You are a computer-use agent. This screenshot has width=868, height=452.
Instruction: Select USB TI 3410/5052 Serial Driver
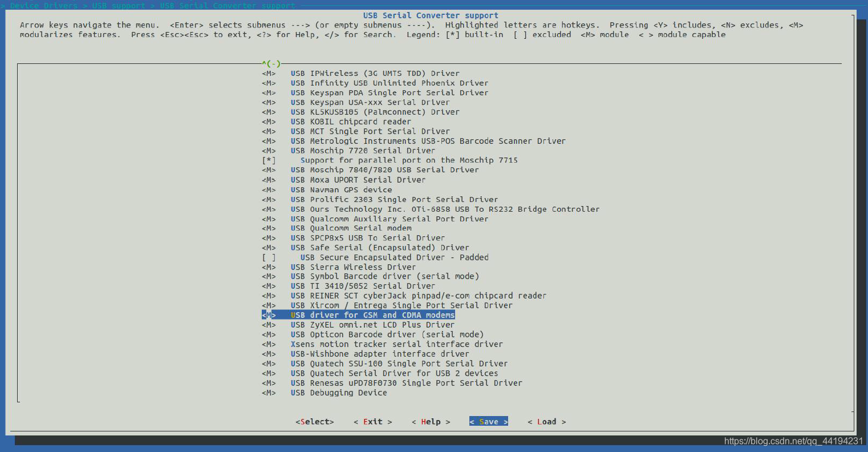click(x=363, y=286)
